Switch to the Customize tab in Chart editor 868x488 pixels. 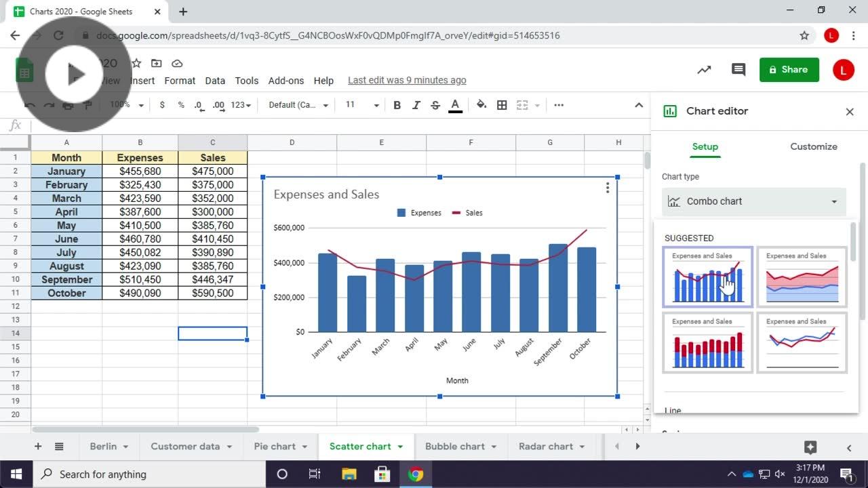(x=813, y=146)
